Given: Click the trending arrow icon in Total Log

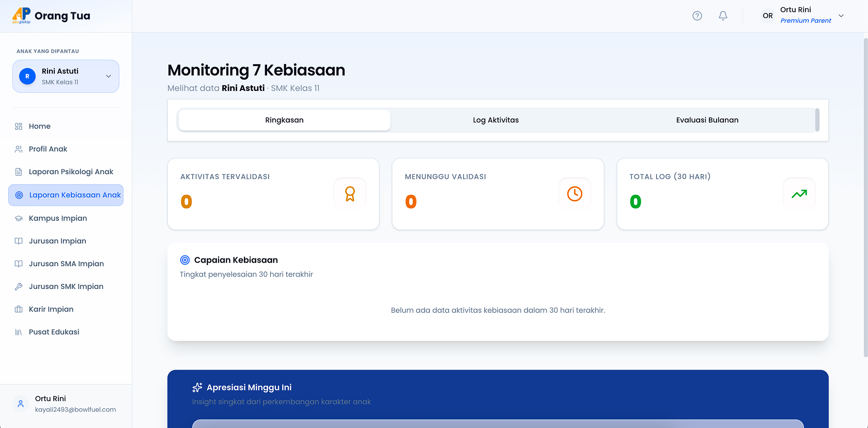Looking at the screenshot, I should point(799,194).
